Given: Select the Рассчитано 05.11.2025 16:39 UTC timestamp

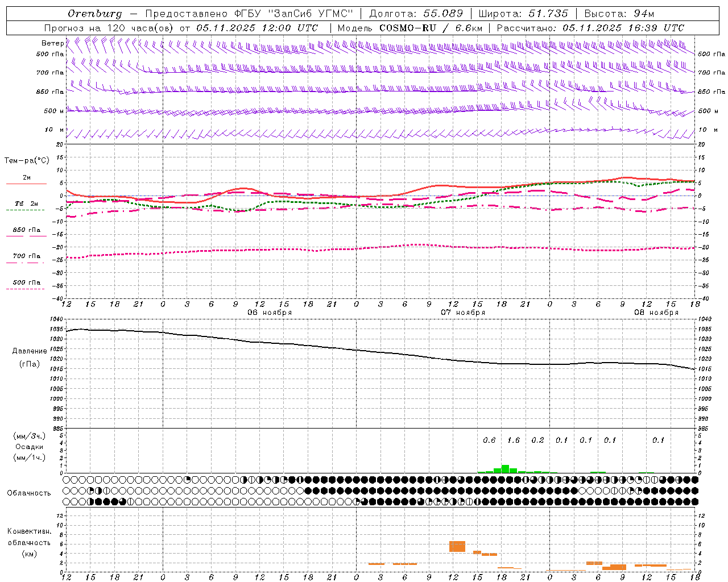Looking at the screenshot, I should tap(590, 28).
